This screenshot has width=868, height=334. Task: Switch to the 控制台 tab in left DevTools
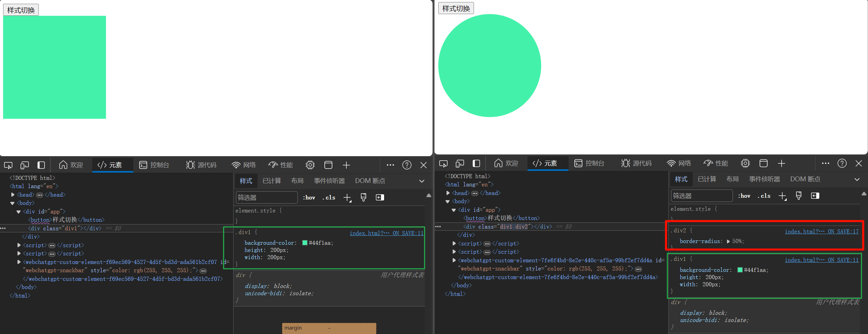154,165
